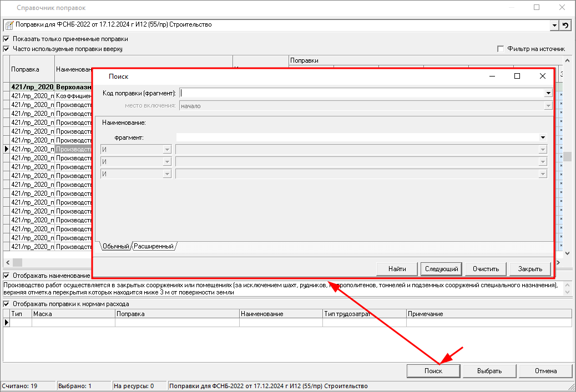
Task: Click the refresh arrow beside the source dropdown
Action: (565, 25)
